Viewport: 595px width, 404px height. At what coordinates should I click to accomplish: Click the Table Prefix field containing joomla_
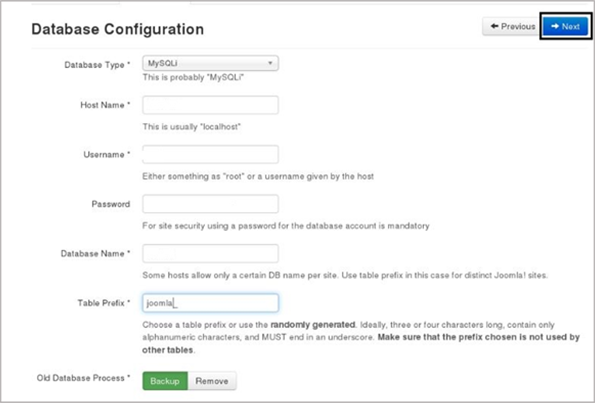tap(210, 303)
